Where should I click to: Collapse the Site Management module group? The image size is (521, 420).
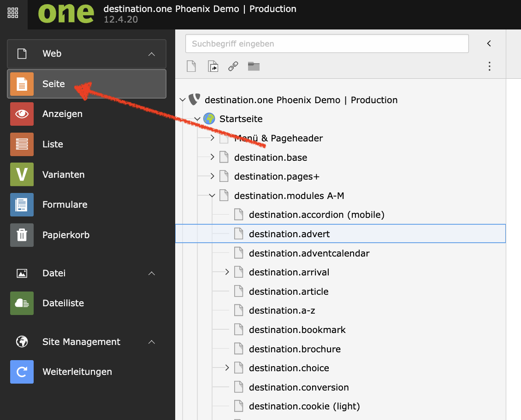pos(152,342)
